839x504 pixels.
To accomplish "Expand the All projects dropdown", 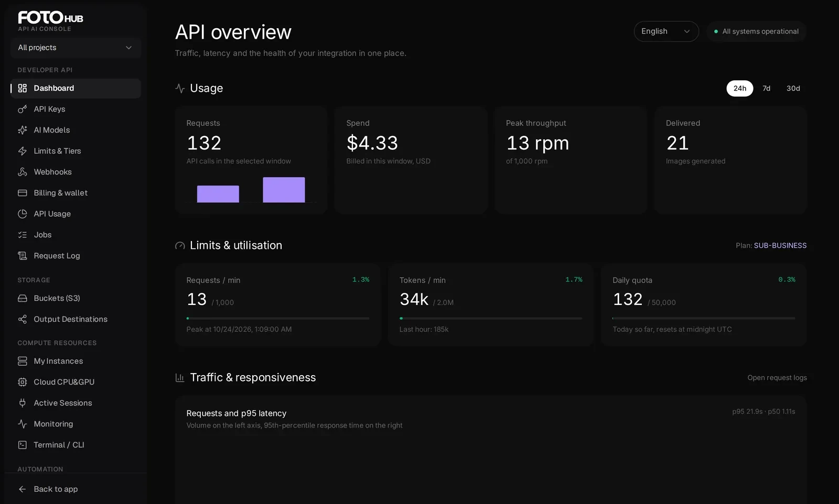I will coord(76,48).
